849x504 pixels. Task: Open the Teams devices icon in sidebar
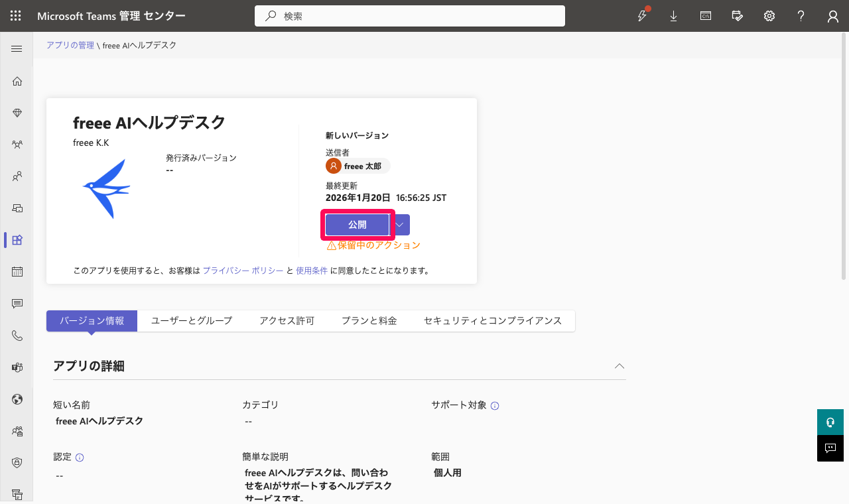click(17, 208)
